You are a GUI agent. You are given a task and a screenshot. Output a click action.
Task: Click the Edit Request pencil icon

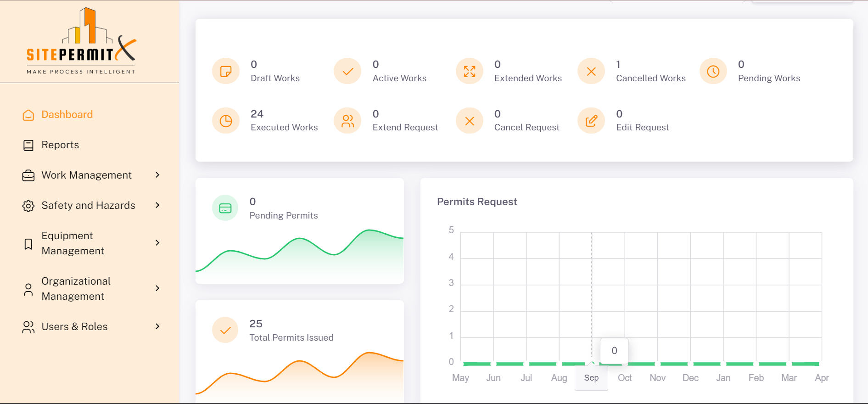click(x=591, y=121)
